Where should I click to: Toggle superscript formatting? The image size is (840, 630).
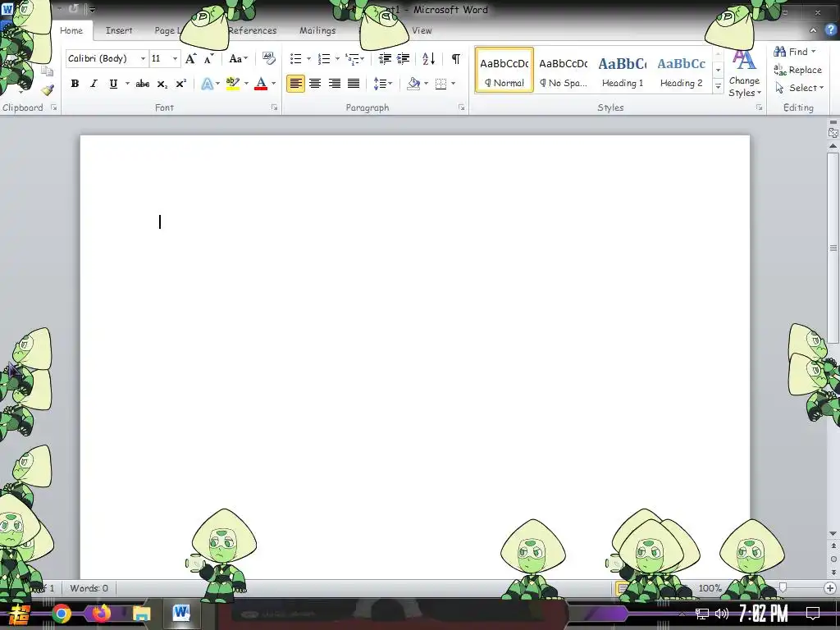[181, 84]
